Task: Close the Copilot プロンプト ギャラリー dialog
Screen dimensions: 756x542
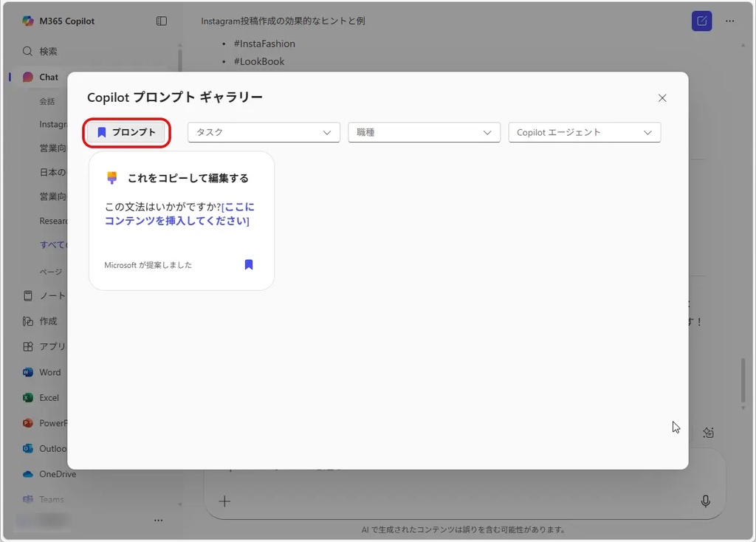Action: click(x=662, y=98)
